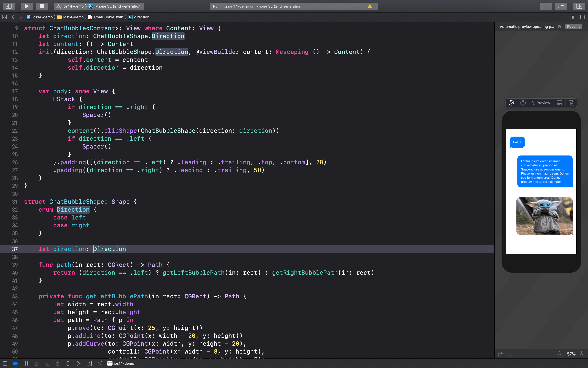Preview on device icon in canvas toolbar
This screenshot has height=368, width=588.
pyautogui.click(x=523, y=103)
